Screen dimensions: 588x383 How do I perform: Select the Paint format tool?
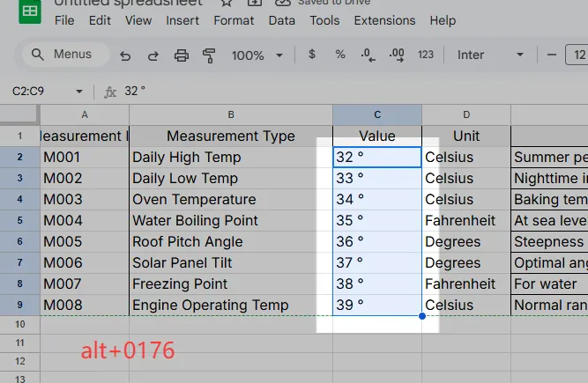(210, 55)
